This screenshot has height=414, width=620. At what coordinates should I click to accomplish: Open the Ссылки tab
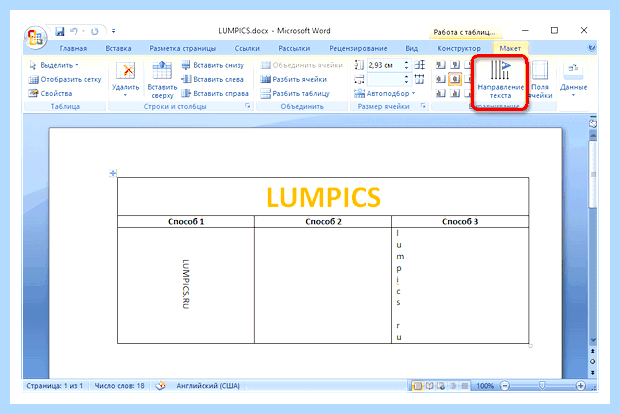(x=247, y=48)
